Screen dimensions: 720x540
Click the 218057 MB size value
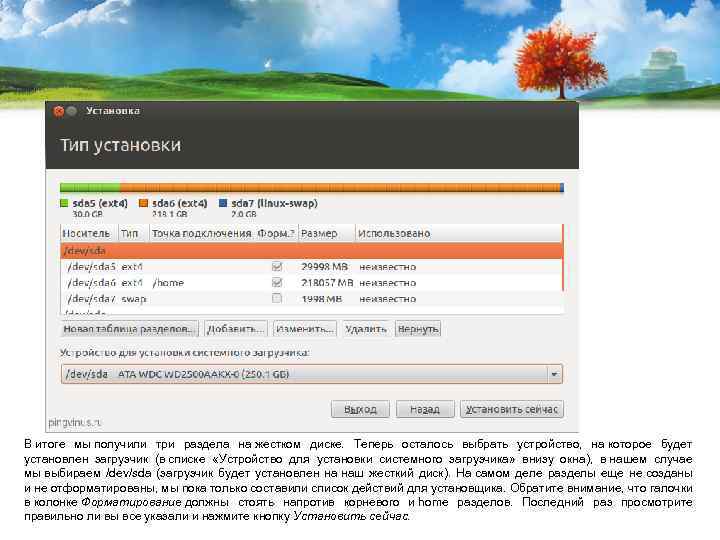point(327,283)
